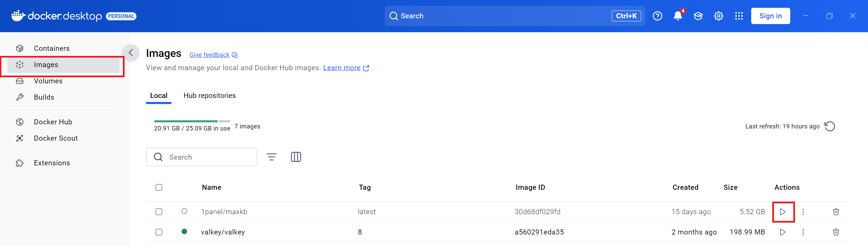Run the 1panel/maxkb image
Viewport: 868px width, 246px height.
783,212
